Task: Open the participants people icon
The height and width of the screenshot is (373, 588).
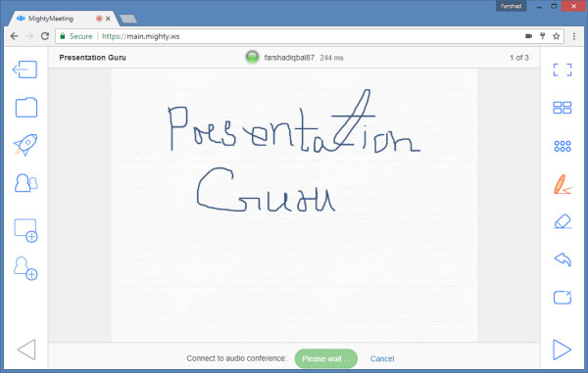Action: 25,183
